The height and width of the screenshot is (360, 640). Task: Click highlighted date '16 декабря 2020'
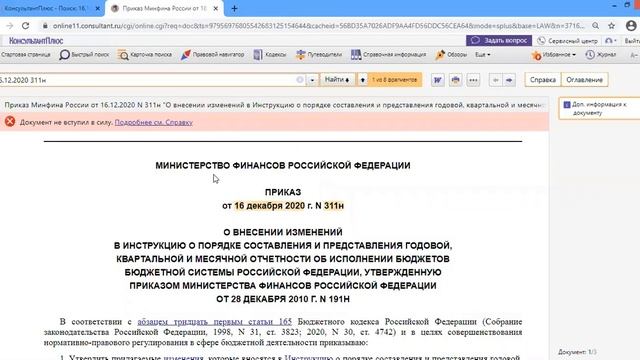coord(269,206)
